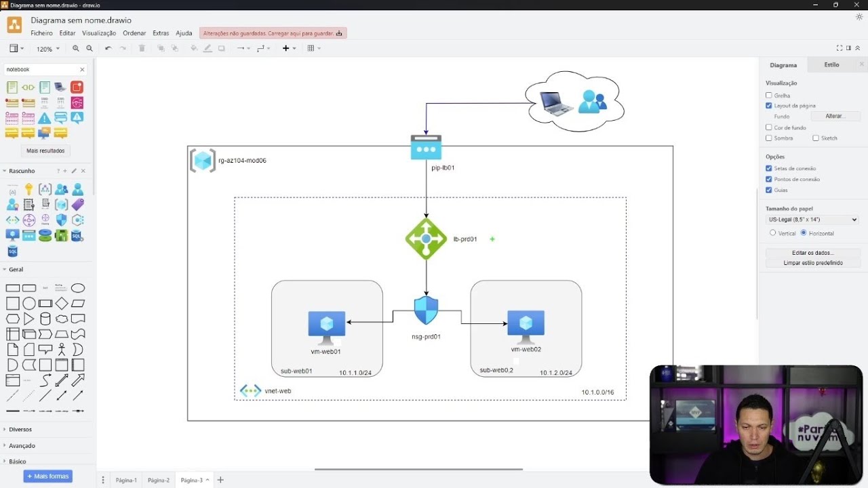The height and width of the screenshot is (488, 868).
Task: Expand the Diversos shapes section
Action: click(20, 430)
